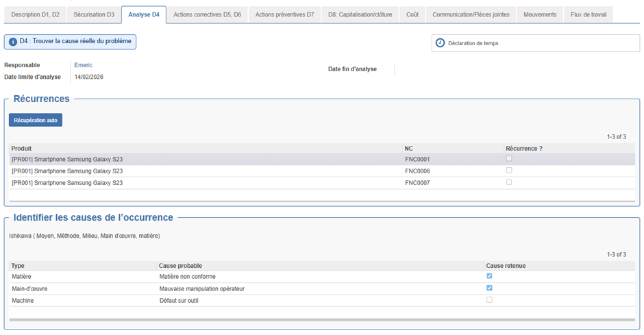Open the Actions préventives D7 tab

[284, 14]
